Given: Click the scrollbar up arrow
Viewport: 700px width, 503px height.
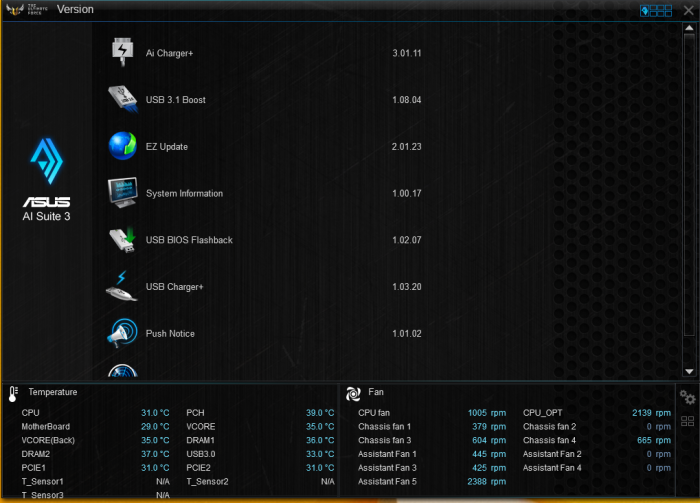Looking at the screenshot, I should click(x=689, y=28).
